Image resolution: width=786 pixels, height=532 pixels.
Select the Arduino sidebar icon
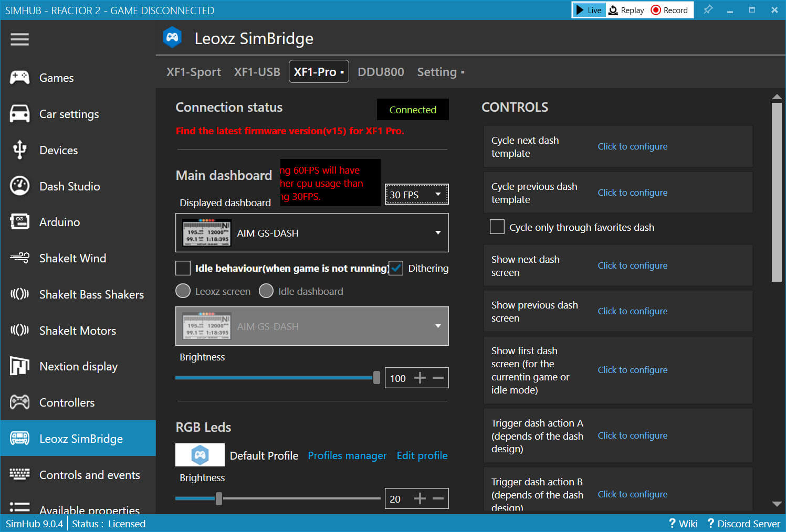pyautogui.click(x=20, y=222)
